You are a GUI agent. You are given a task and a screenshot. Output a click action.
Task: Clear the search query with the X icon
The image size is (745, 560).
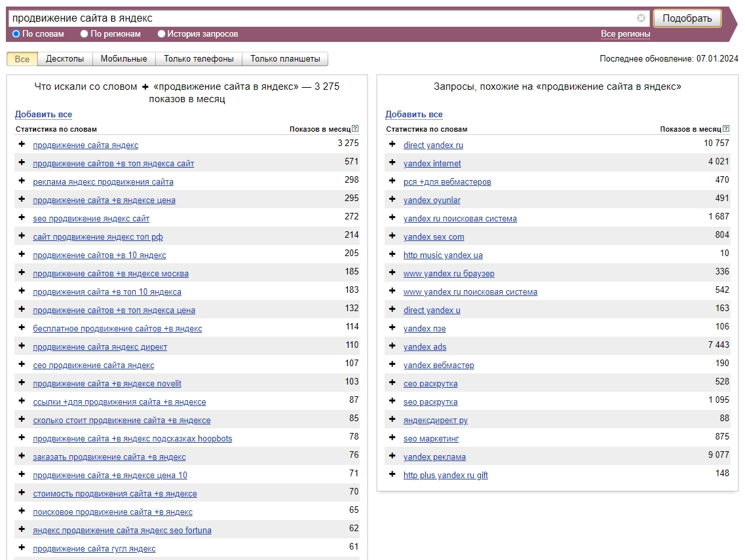641,18
